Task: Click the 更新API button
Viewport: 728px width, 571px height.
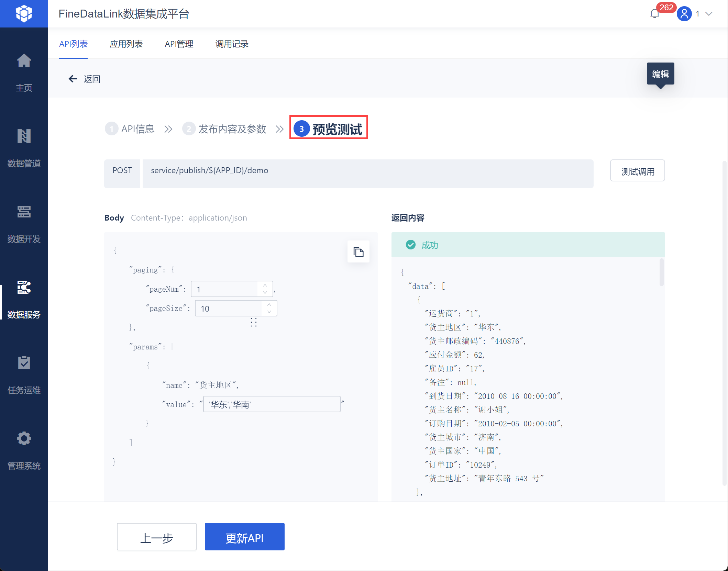Action: [244, 537]
